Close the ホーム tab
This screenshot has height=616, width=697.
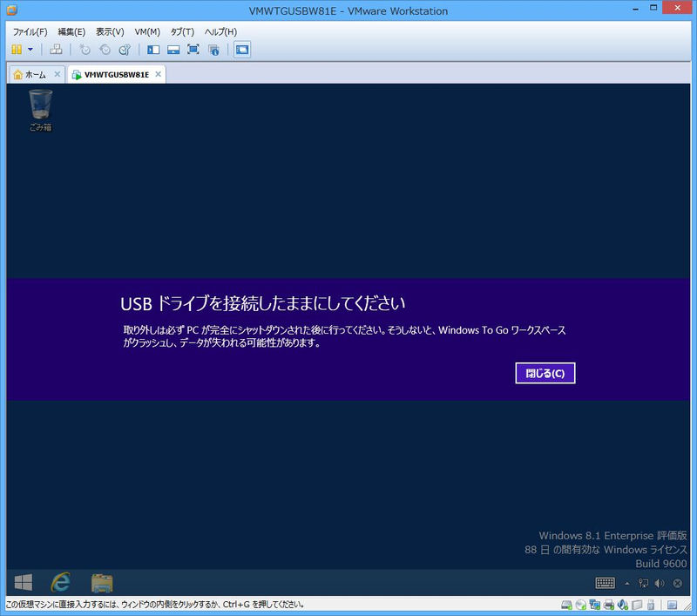point(58,74)
